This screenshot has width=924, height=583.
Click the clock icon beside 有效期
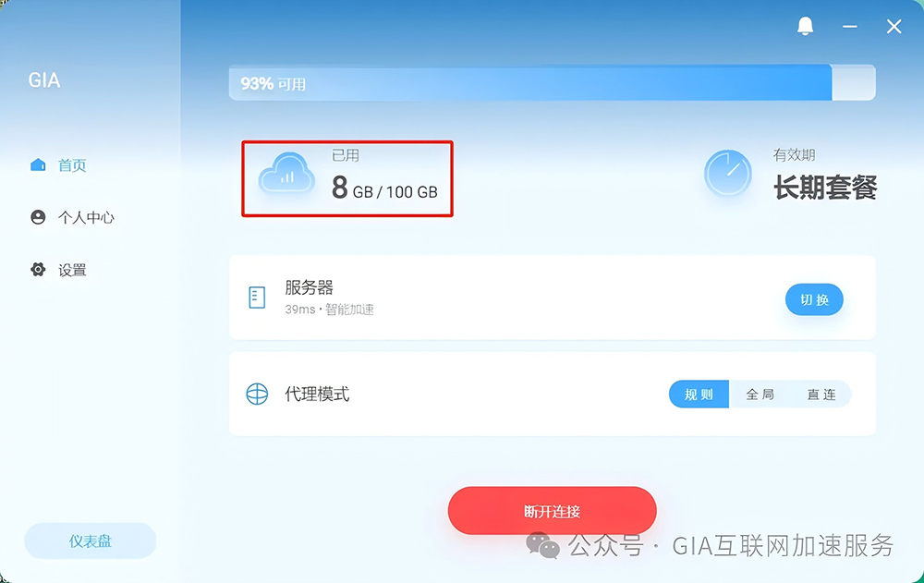(x=728, y=173)
